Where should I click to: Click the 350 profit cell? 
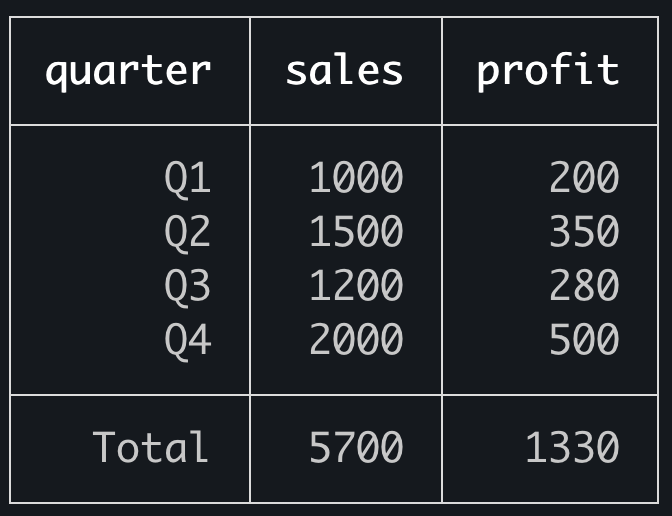(x=584, y=232)
